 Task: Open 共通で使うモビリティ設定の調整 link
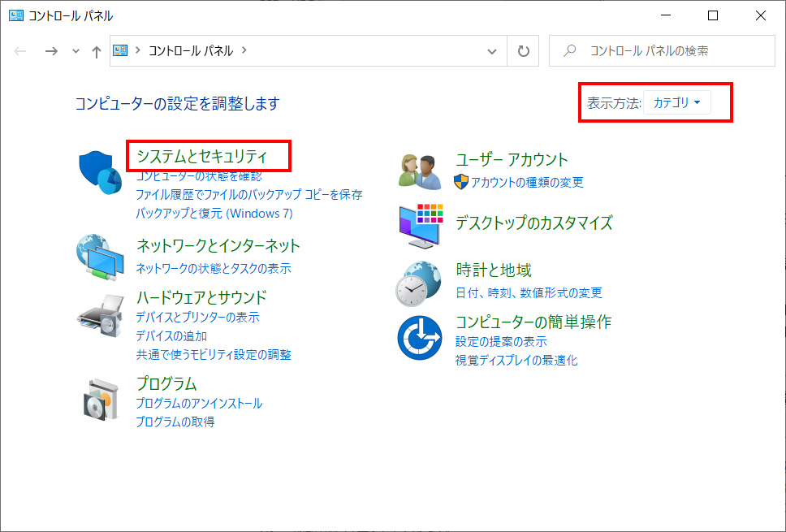tap(214, 355)
